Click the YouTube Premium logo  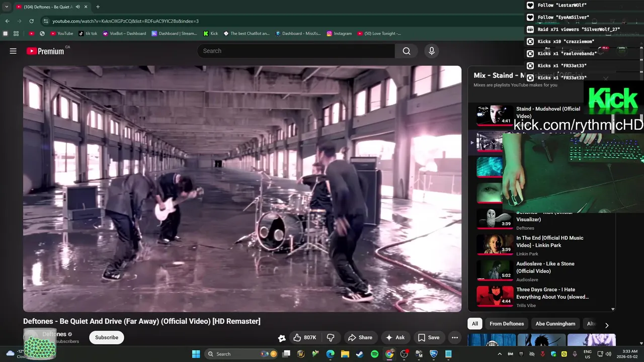(x=45, y=51)
